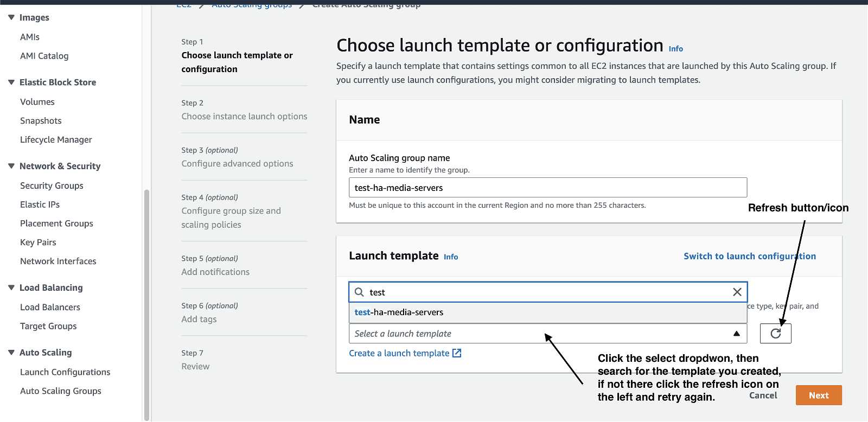Choose test-ha-media-servers from the search results

point(399,312)
